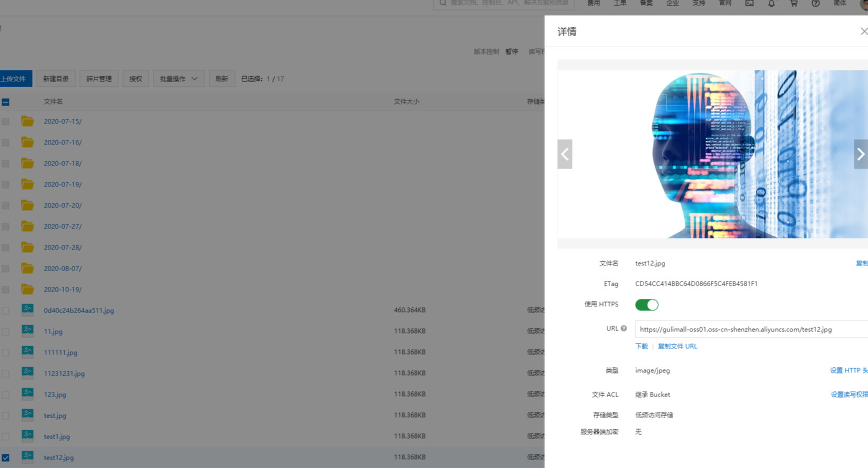Close the 详情 details panel
Image resolution: width=868 pixels, height=468 pixels.
[x=864, y=32]
